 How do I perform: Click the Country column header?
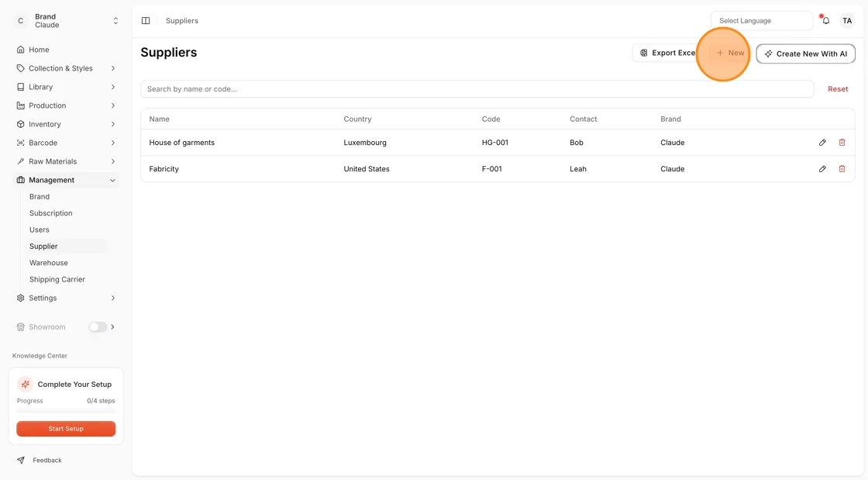(x=357, y=119)
